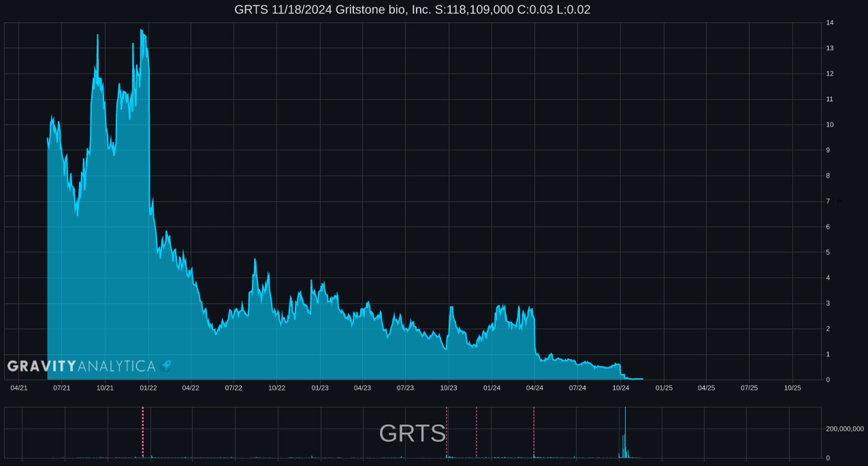
Task: Select the 04/24 x-axis date label
Action: click(534, 388)
